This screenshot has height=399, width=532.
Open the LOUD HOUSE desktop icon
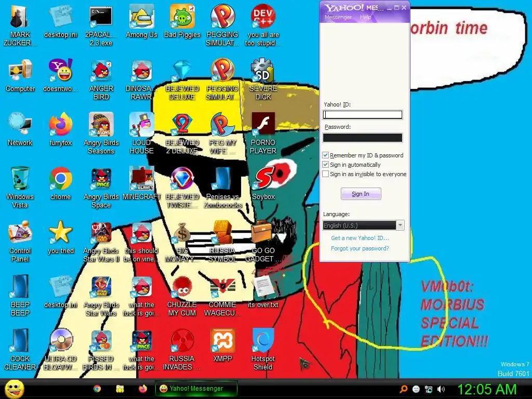click(141, 133)
